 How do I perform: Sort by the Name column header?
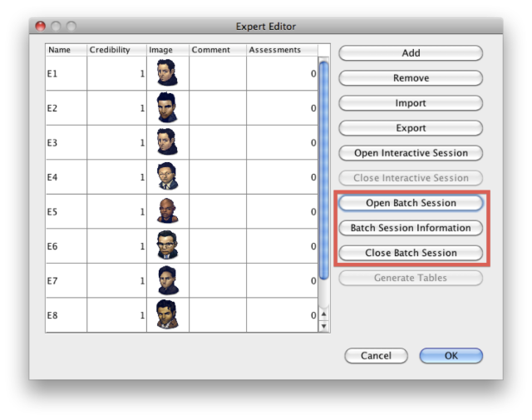[66, 50]
